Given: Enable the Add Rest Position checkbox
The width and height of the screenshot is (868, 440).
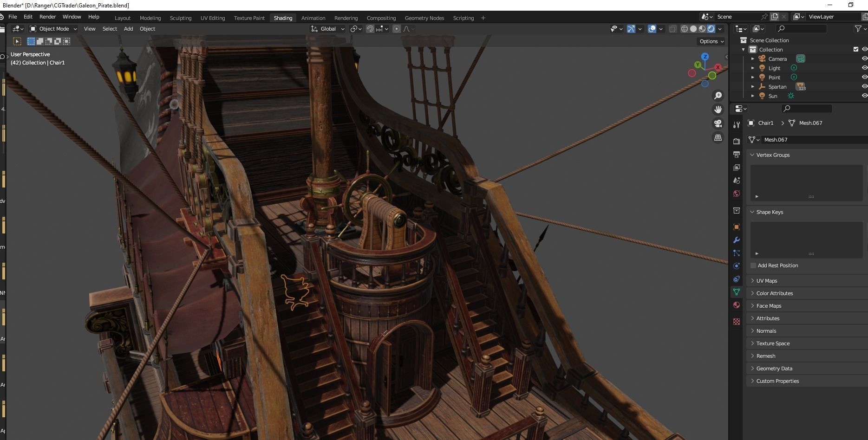Looking at the screenshot, I should click(753, 265).
